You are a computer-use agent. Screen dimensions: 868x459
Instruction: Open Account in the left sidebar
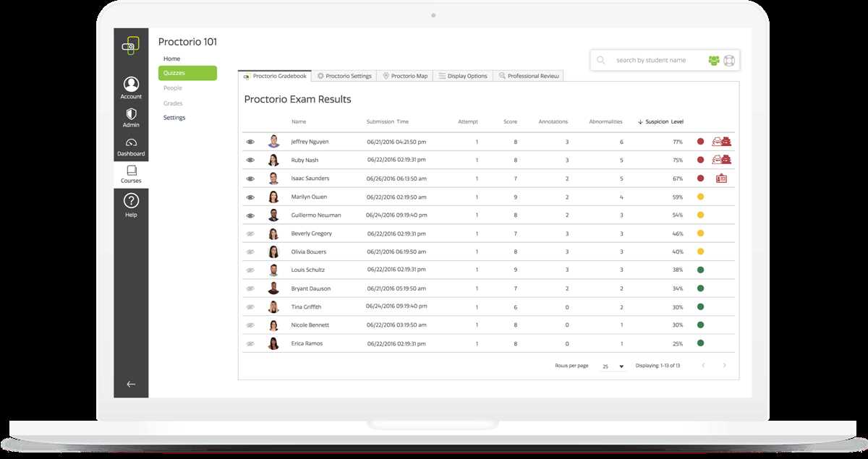(x=131, y=88)
